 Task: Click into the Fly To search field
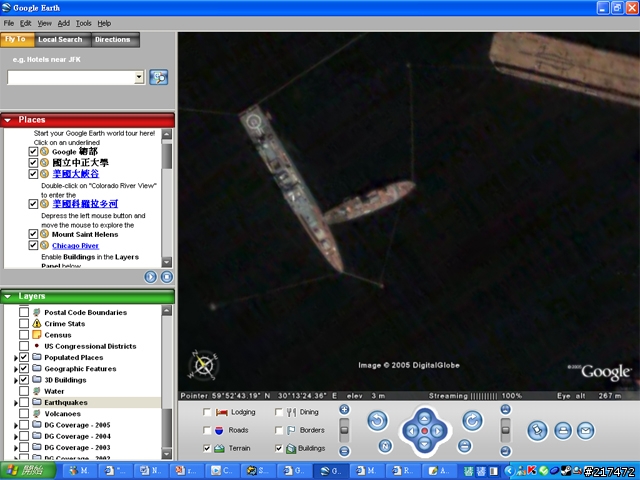(71, 77)
